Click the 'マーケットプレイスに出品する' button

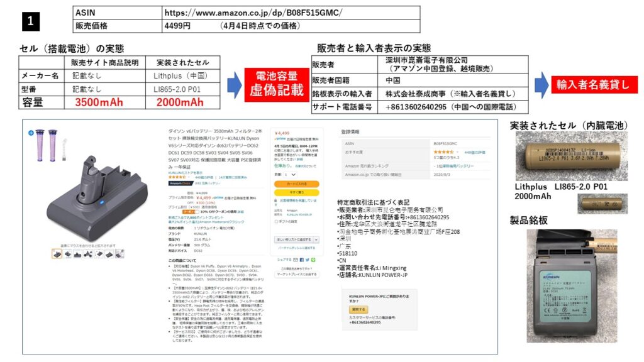pos(297,274)
